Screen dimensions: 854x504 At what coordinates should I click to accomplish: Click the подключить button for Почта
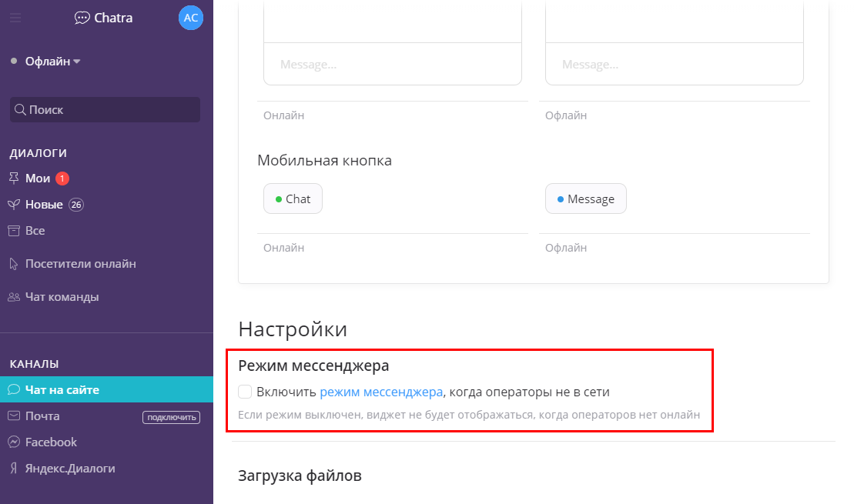(172, 418)
